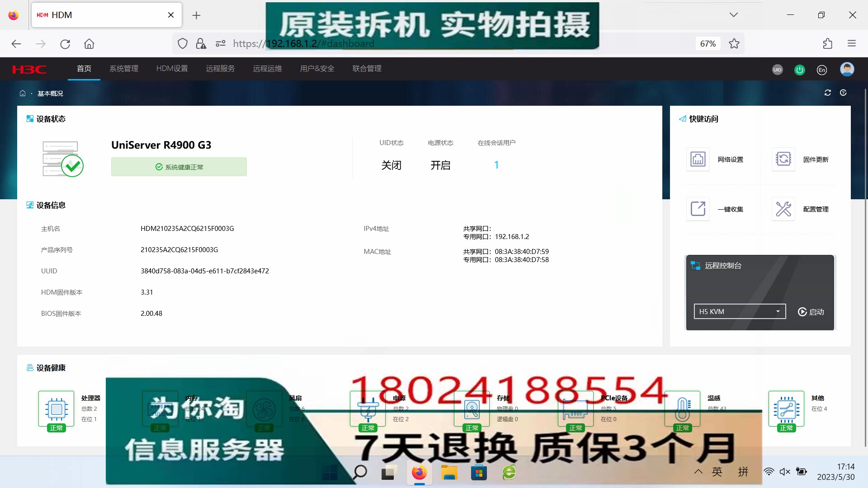Bookmark this page with the star icon
Screen dimensions: 868x488
734,43
